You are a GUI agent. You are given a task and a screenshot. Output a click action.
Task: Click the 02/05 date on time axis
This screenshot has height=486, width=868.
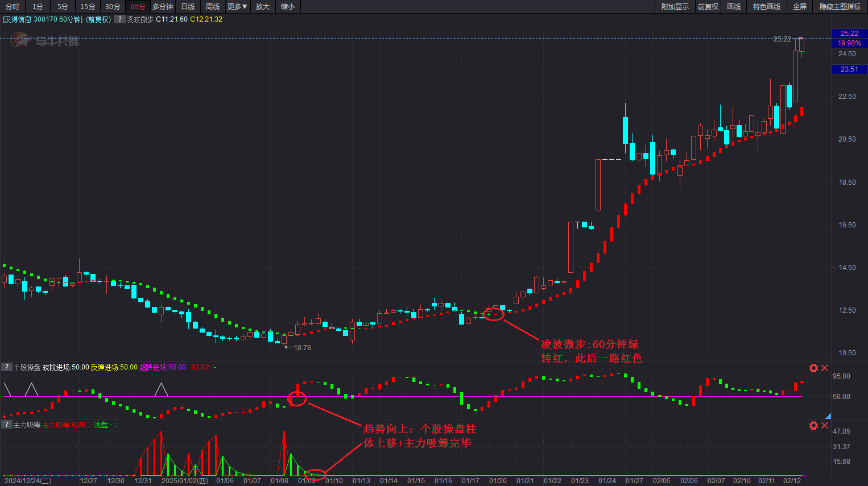662,481
